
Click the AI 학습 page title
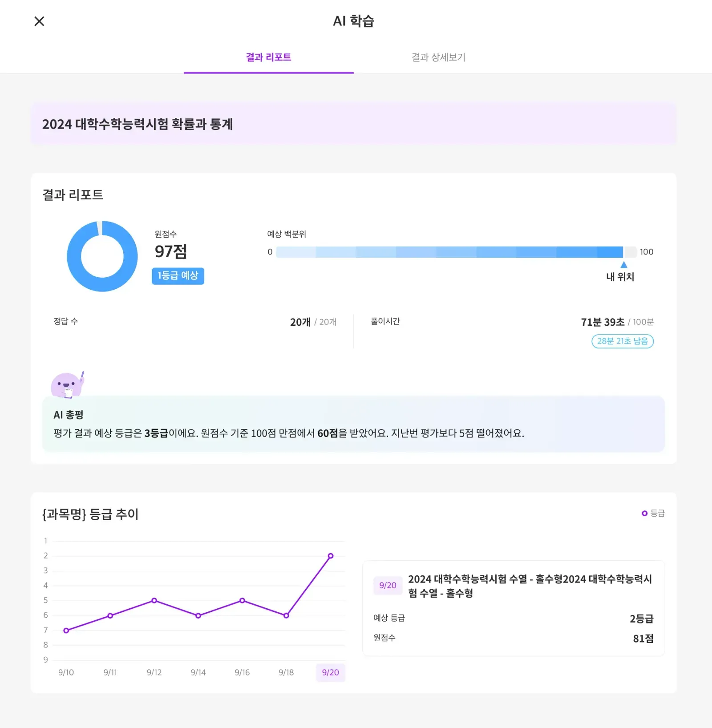(x=354, y=21)
